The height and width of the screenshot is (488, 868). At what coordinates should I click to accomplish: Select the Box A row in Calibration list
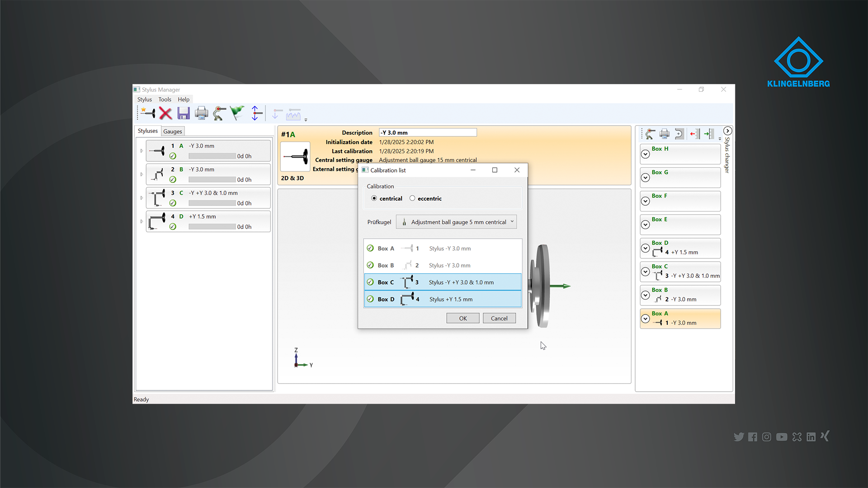pos(443,249)
